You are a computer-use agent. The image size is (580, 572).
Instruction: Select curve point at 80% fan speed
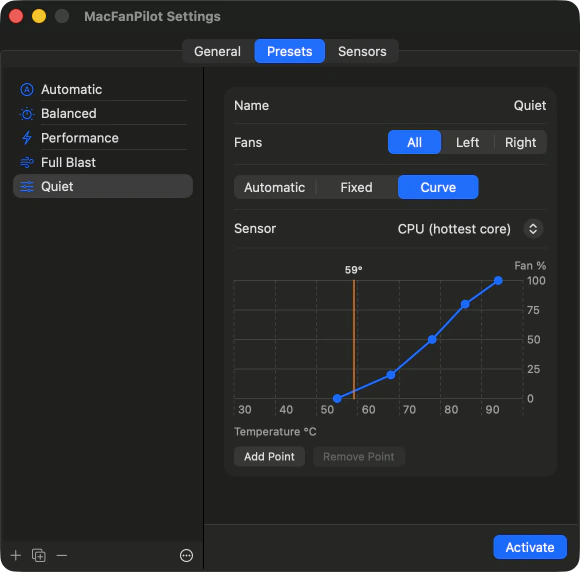465,304
